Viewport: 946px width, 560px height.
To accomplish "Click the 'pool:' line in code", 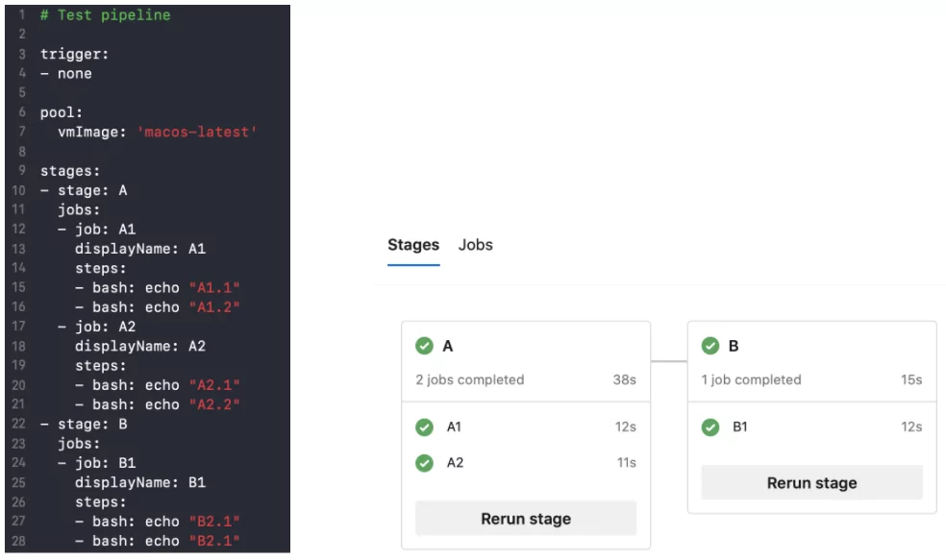I will pos(61,112).
